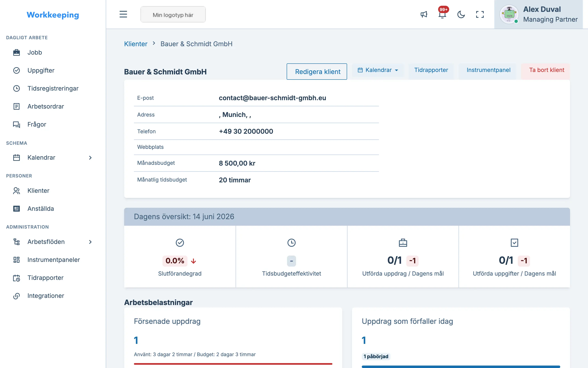The height and width of the screenshot is (368, 588).
Task: Click the red Försenade uppdrag progress bar
Action: pyautogui.click(x=233, y=364)
